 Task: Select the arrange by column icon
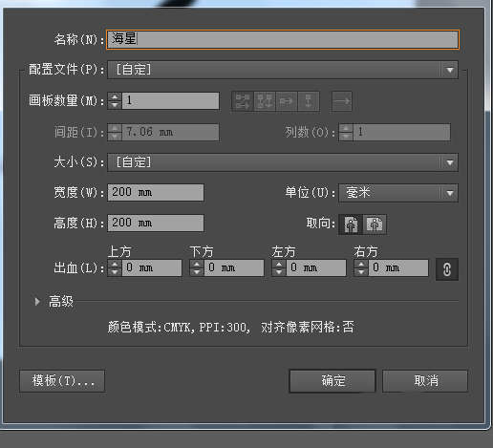tap(309, 101)
